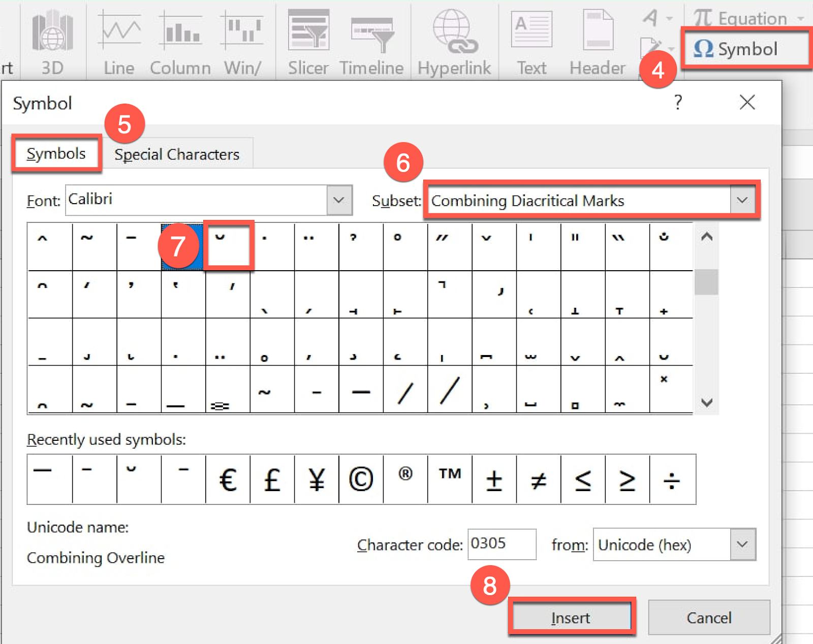Select the diaeresis double-dot symbol first row

pos(317,247)
